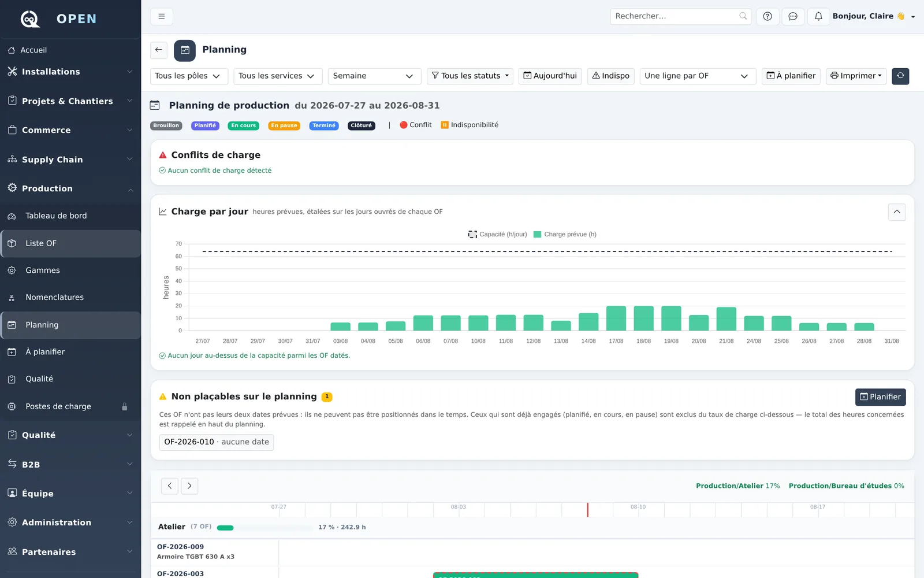The height and width of the screenshot is (578, 924).
Task: Open the Production Qualité sub-item
Action: coord(70,379)
